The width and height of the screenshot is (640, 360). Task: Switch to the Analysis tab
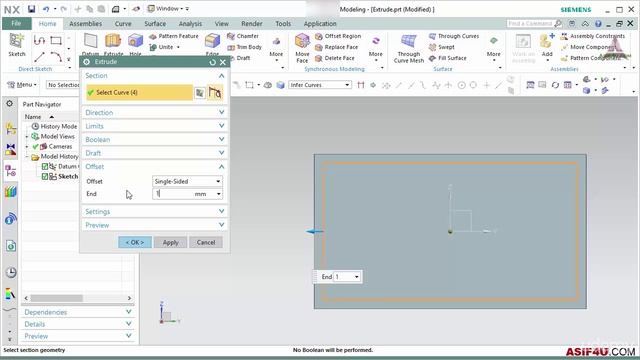[190, 24]
